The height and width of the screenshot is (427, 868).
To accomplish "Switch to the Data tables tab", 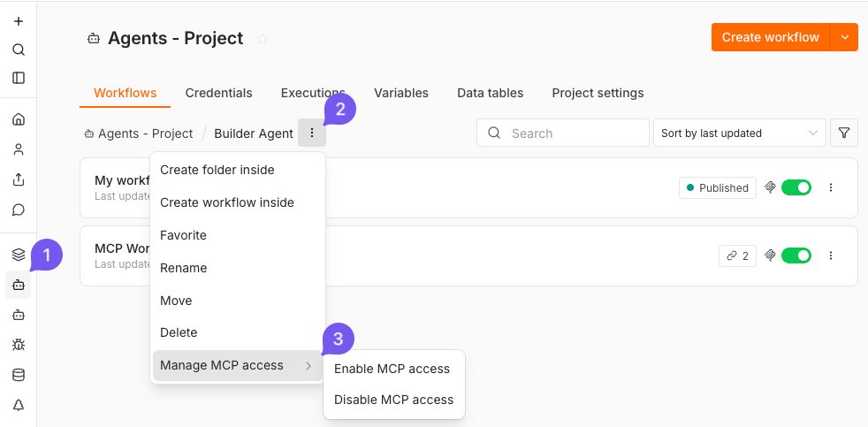I will (x=490, y=93).
